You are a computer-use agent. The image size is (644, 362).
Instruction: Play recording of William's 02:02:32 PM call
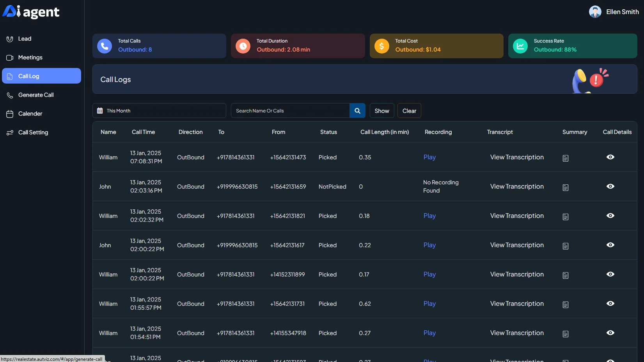coord(429,216)
